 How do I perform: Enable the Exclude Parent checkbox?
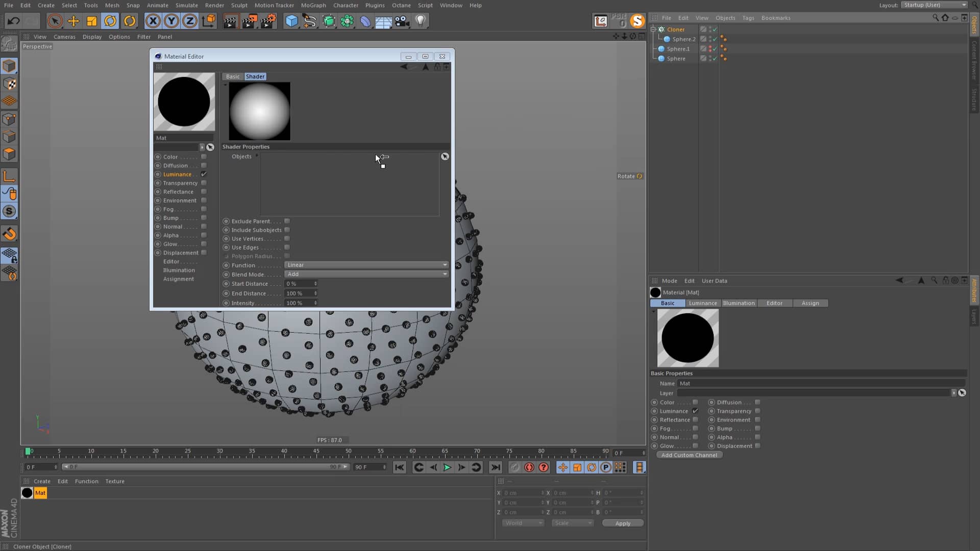[x=287, y=221]
